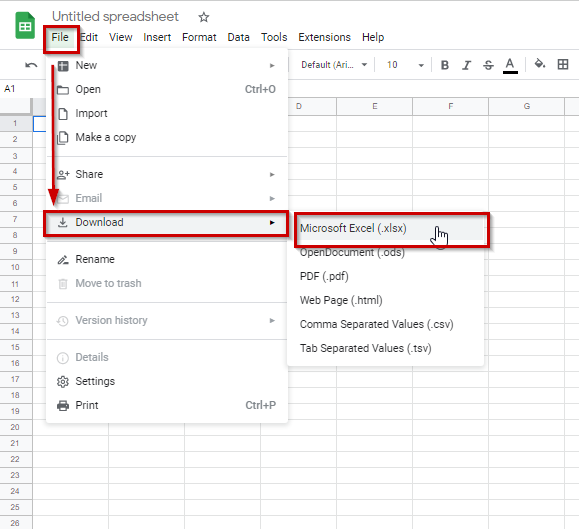Expand the New submenu arrow
The image size is (579, 529).
[x=272, y=66]
